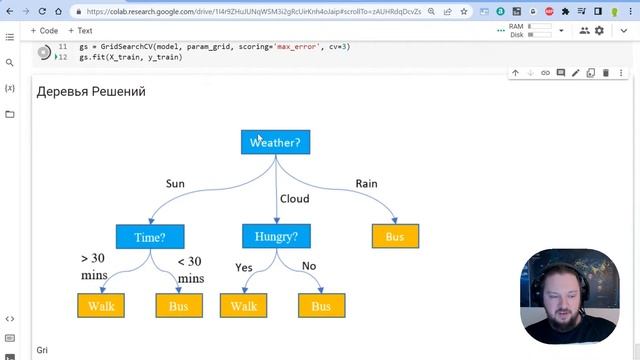640x360 pixels.
Task: Collapse the Colab header with chevron
Action: tap(624, 31)
